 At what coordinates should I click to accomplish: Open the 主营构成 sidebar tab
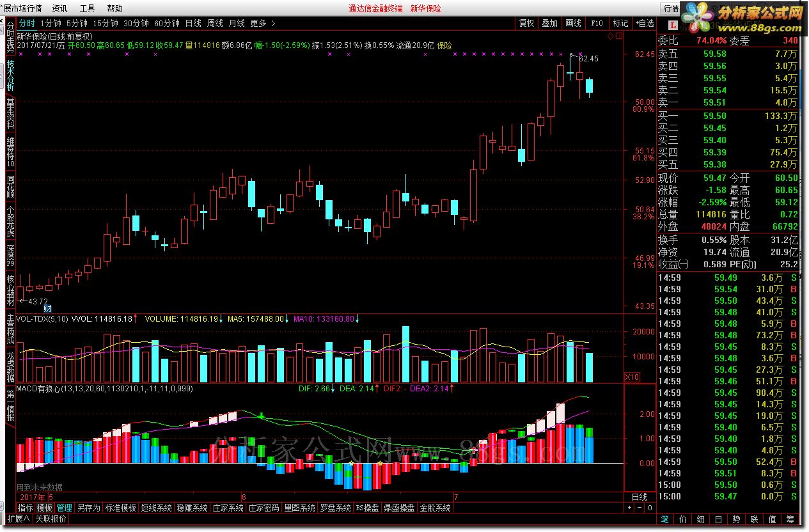pos(10,328)
